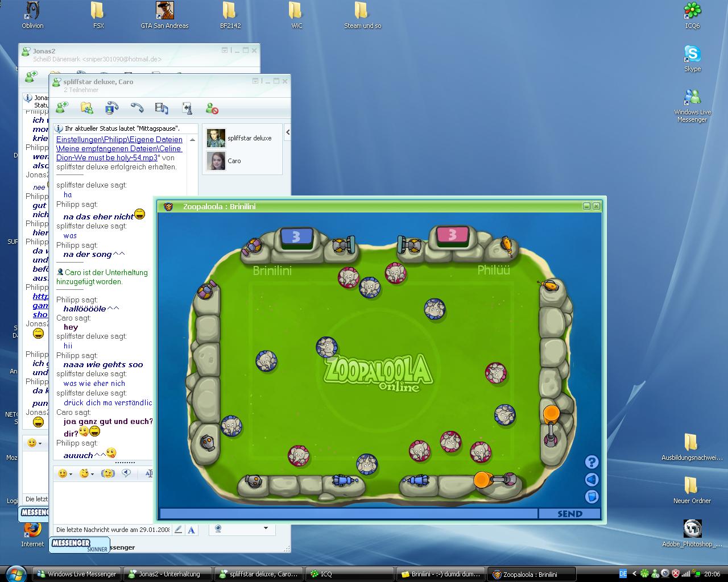
Task: Open Windows Live Messenger desktop shortcut
Action: point(692,105)
